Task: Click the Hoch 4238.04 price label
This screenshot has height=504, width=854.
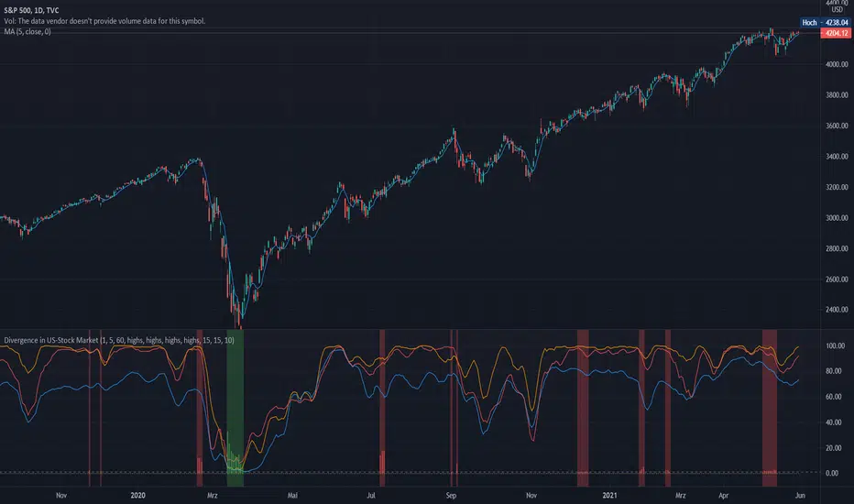Action: (825, 22)
